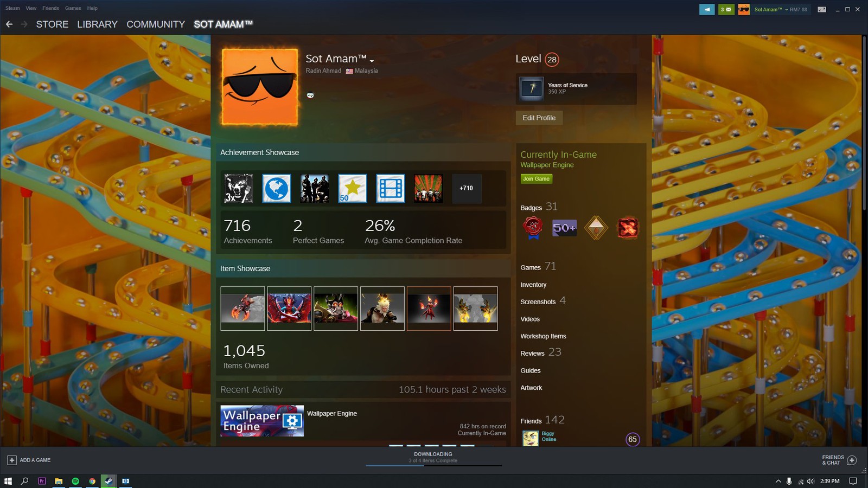Go to the COMMUNITY tab
This screenshot has width=868, height=488.
coord(156,24)
